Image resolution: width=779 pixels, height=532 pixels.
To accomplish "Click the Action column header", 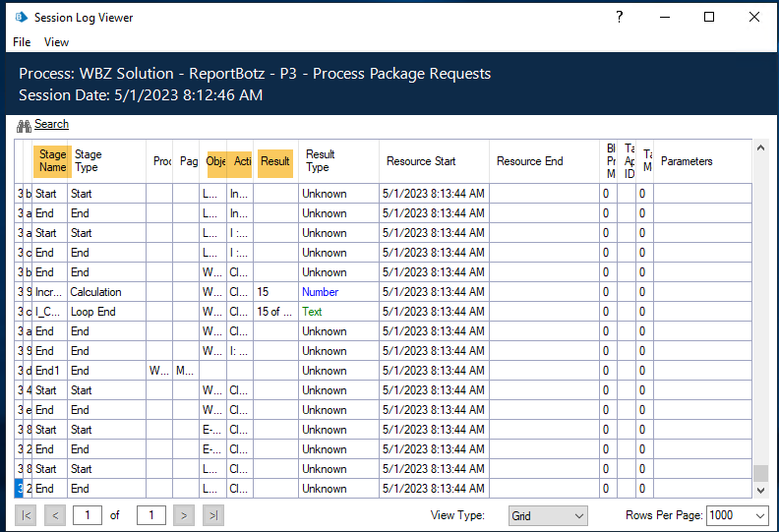I will click(x=242, y=161).
